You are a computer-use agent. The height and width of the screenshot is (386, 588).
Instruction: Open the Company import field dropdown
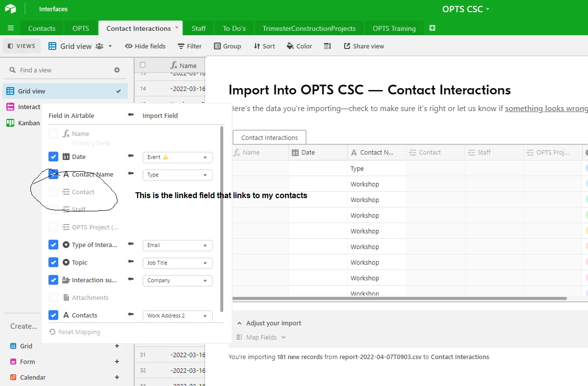(x=177, y=280)
